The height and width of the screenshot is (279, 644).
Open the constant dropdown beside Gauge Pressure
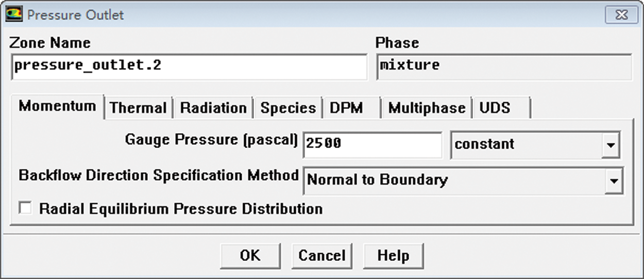tap(611, 145)
